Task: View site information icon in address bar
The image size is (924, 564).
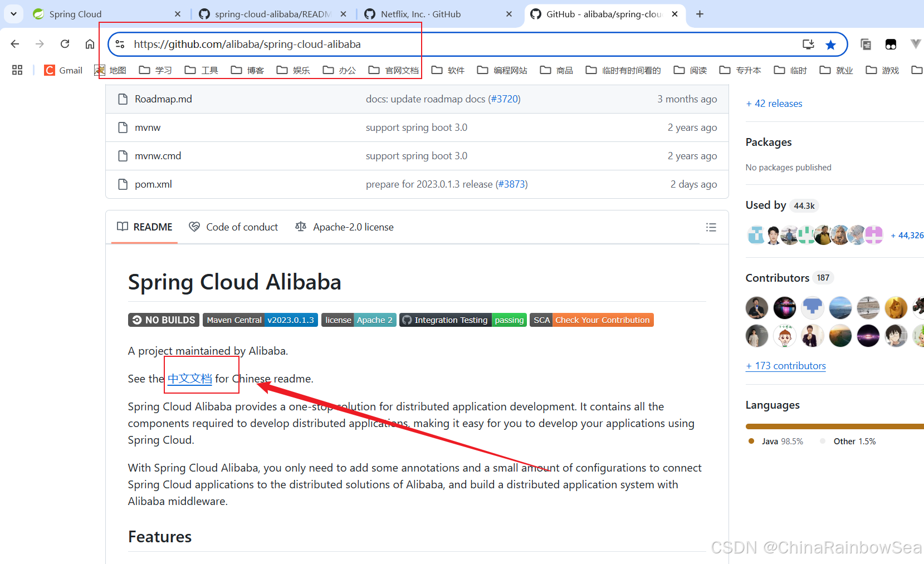Action: coord(120,44)
